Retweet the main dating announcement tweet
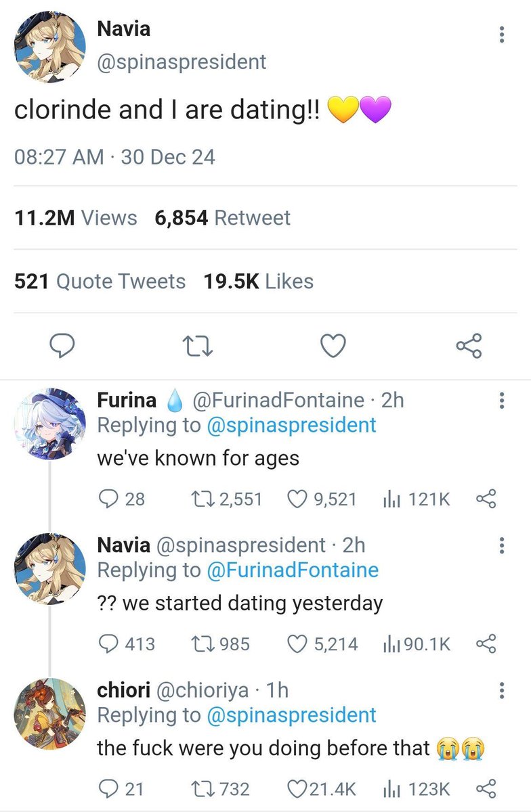The width and height of the screenshot is (531, 812). tap(199, 346)
